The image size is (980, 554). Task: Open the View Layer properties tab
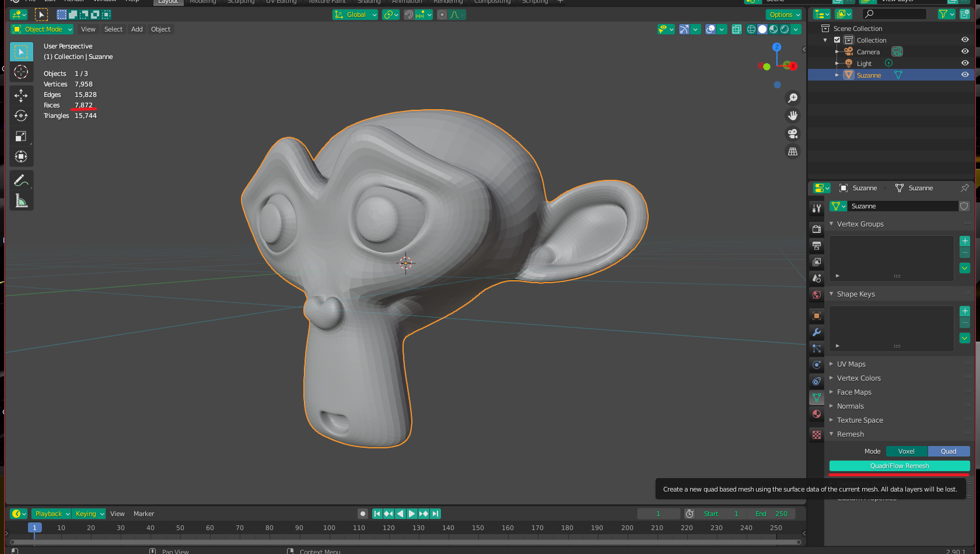click(817, 262)
